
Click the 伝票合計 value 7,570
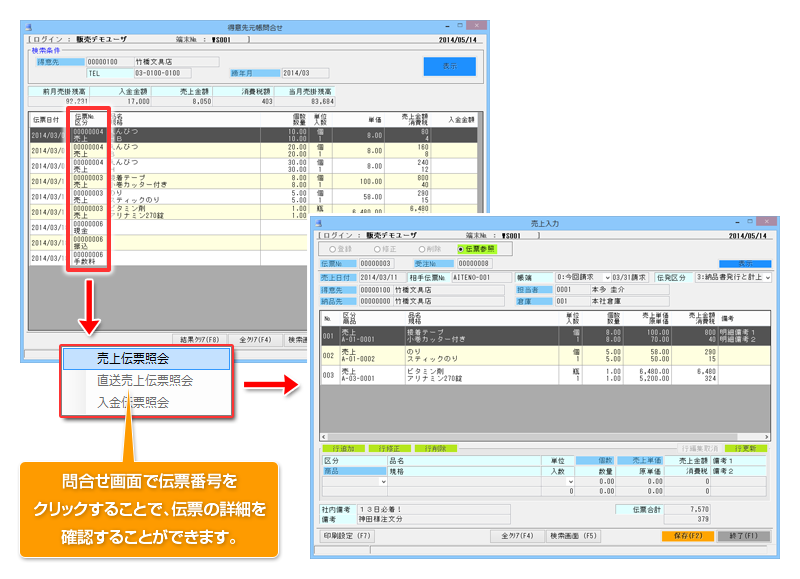coord(687,509)
